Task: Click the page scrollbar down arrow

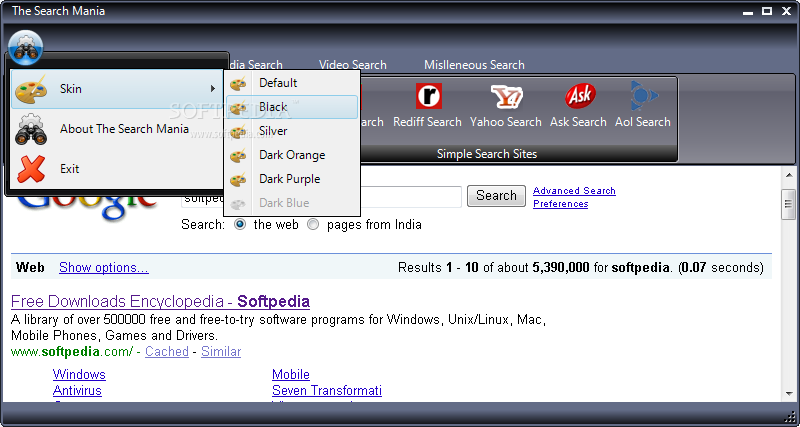Action: click(789, 393)
